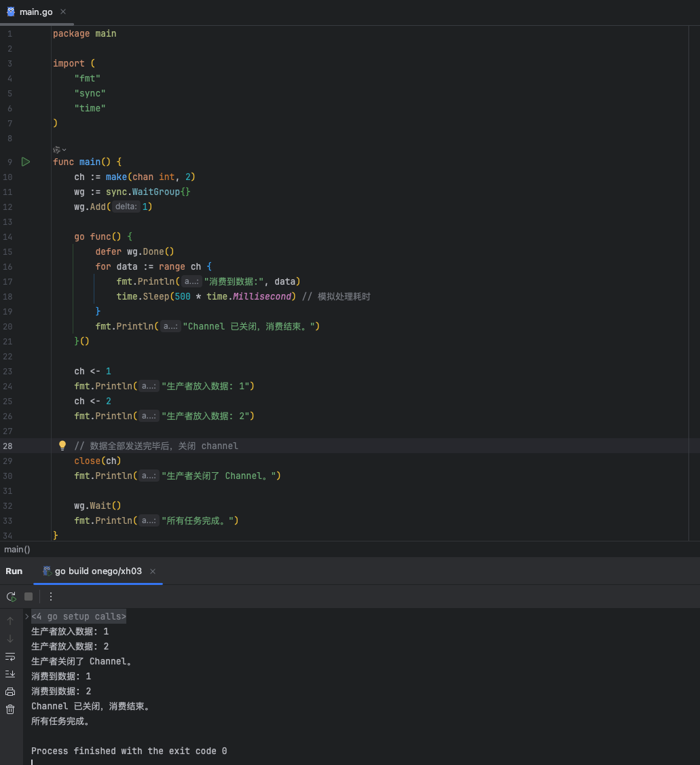Open the lightbulb quick-fix on line 28

pos(62,446)
